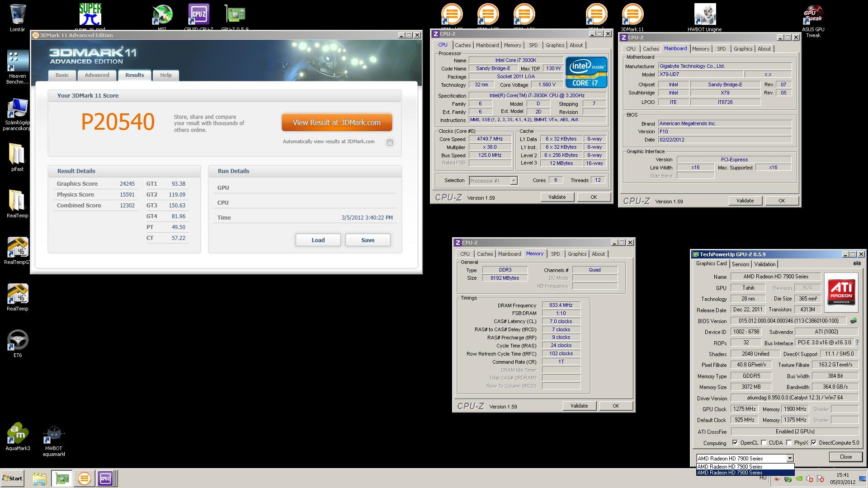Click the GPU Clock 1275 MHz field
The width and height of the screenshot is (868, 488).
[745, 409]
